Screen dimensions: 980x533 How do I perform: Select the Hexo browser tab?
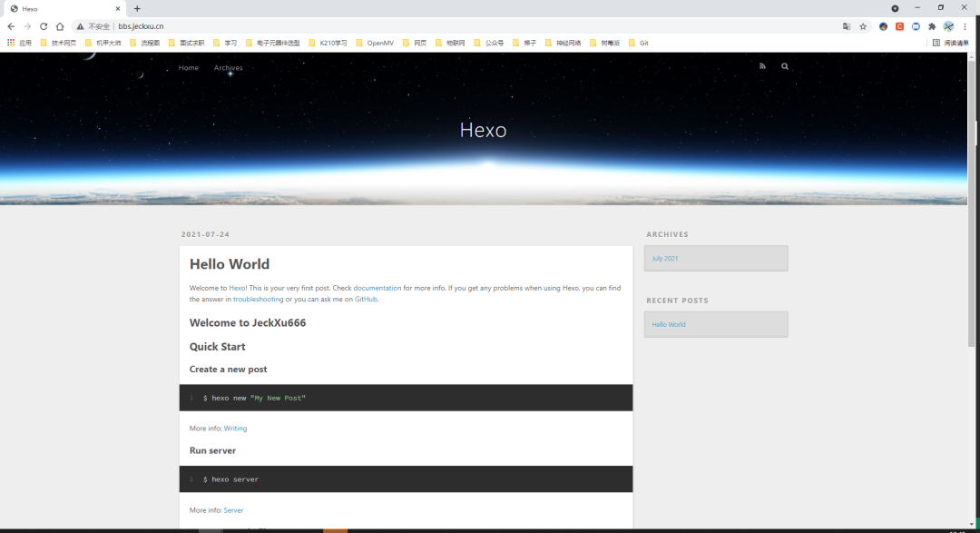click(64, 9)
